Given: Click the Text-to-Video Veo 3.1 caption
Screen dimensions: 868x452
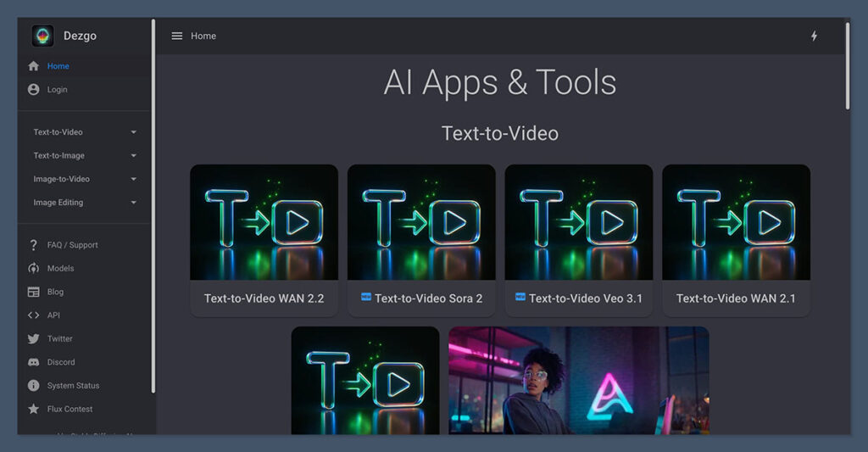Looking at the screenshot, I should (586, 299).
